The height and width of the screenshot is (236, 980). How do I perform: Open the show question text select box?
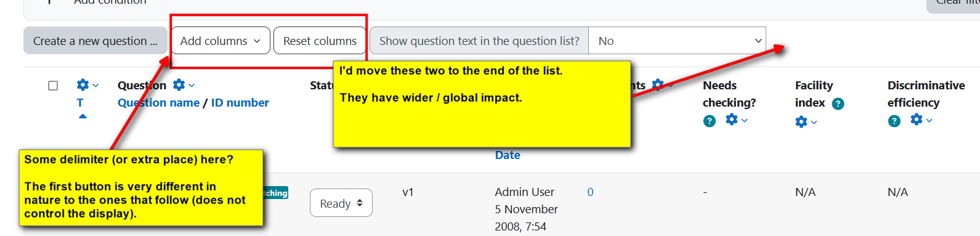coord(677,41)
